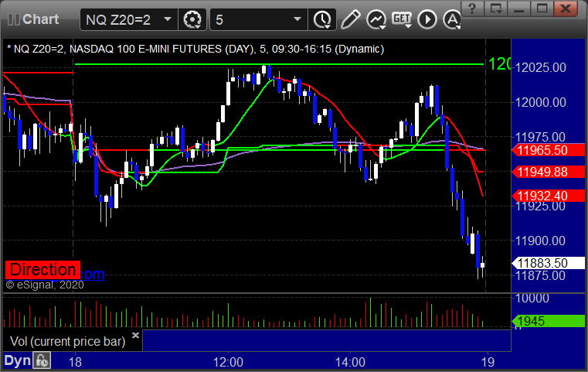Screen dimensions: 588x372
Task: Click the 11900.00 price axis label
Action: 541,241
